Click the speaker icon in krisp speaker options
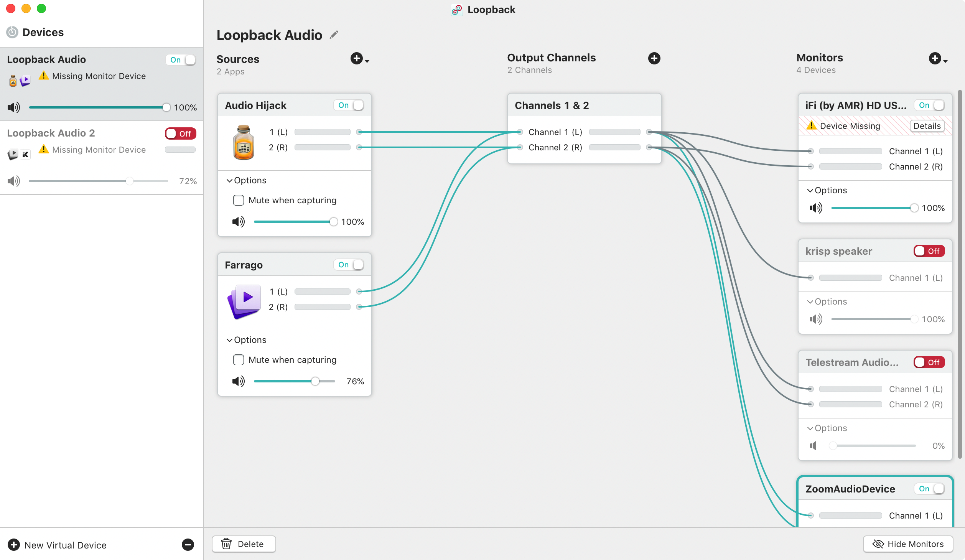This screenshot has width=965, height=560. [x=816, y=319]
